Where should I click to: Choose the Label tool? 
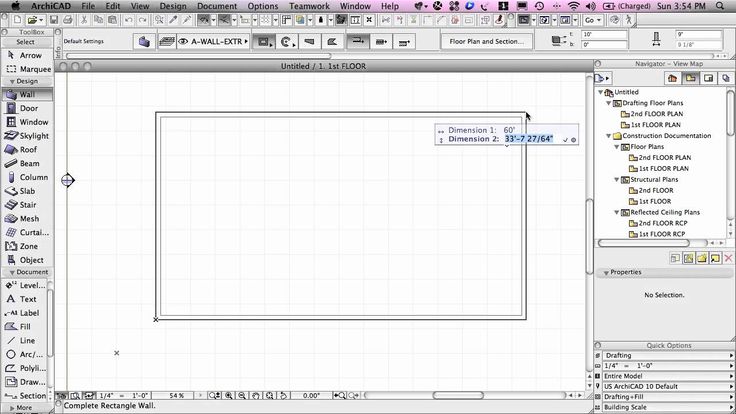[x=23, y=313]
